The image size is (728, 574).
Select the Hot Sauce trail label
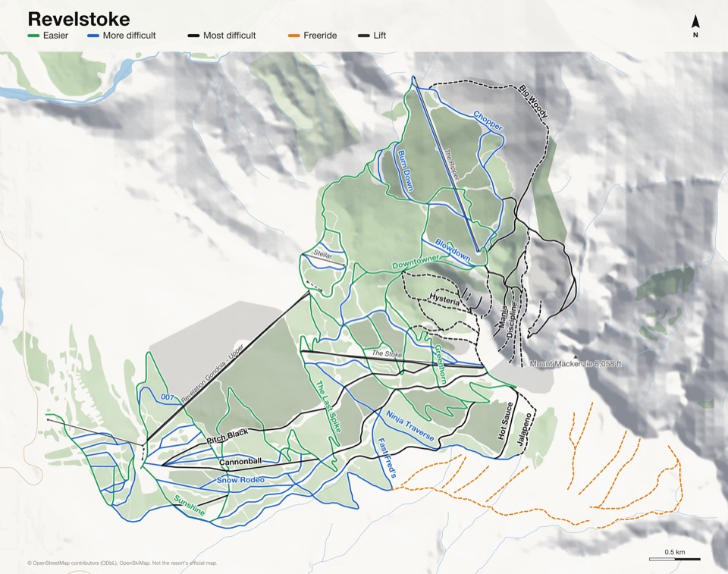point(505,422)
